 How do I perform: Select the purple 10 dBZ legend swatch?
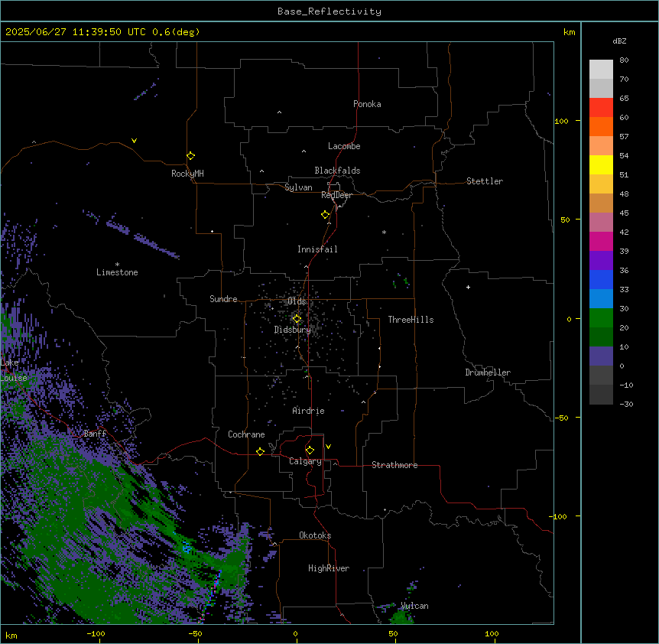[x=601, y=356]
